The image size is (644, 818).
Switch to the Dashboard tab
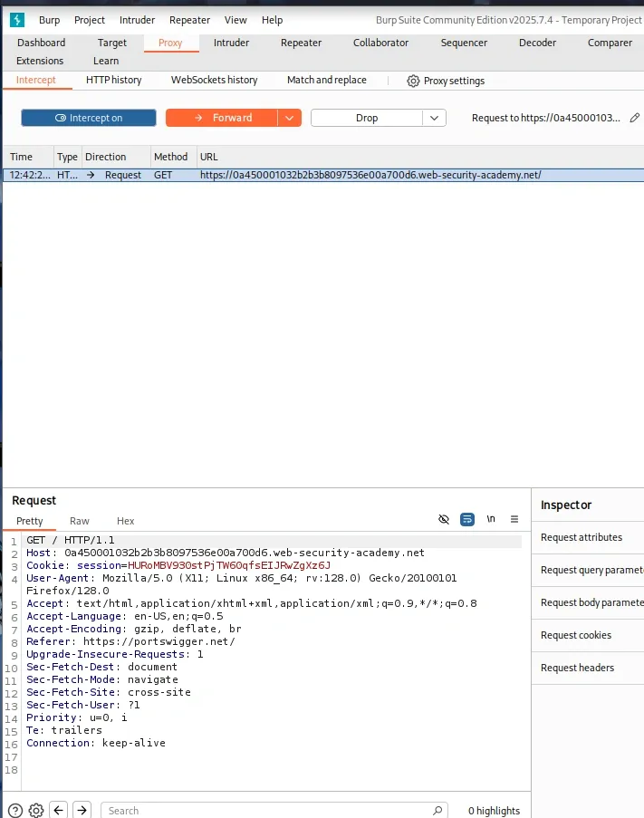tap(41, 43)
